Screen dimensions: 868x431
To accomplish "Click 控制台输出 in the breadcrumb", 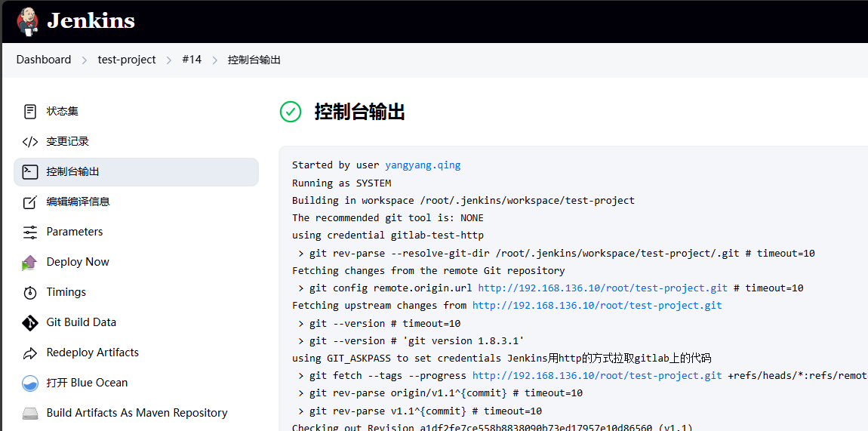I will click(254, 60).
